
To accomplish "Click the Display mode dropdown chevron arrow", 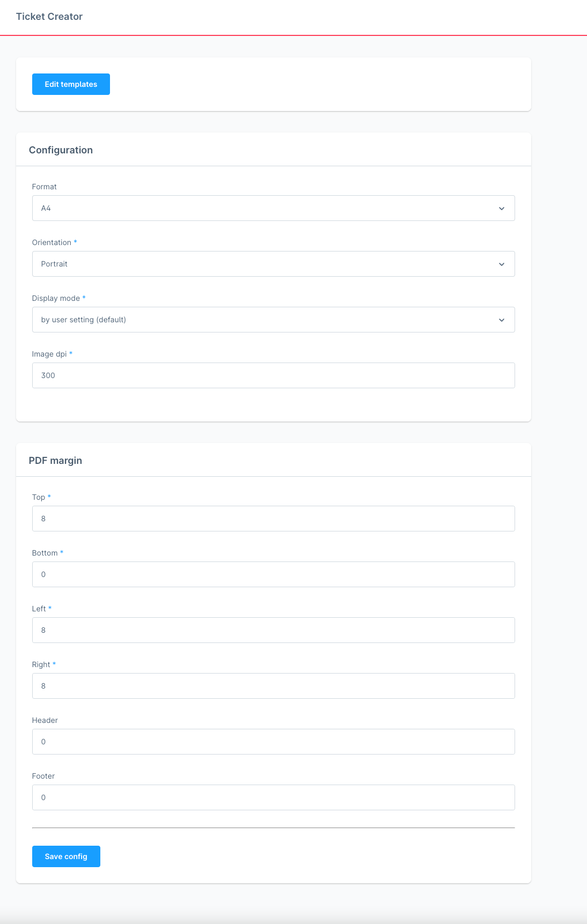I will coord(502,320).
